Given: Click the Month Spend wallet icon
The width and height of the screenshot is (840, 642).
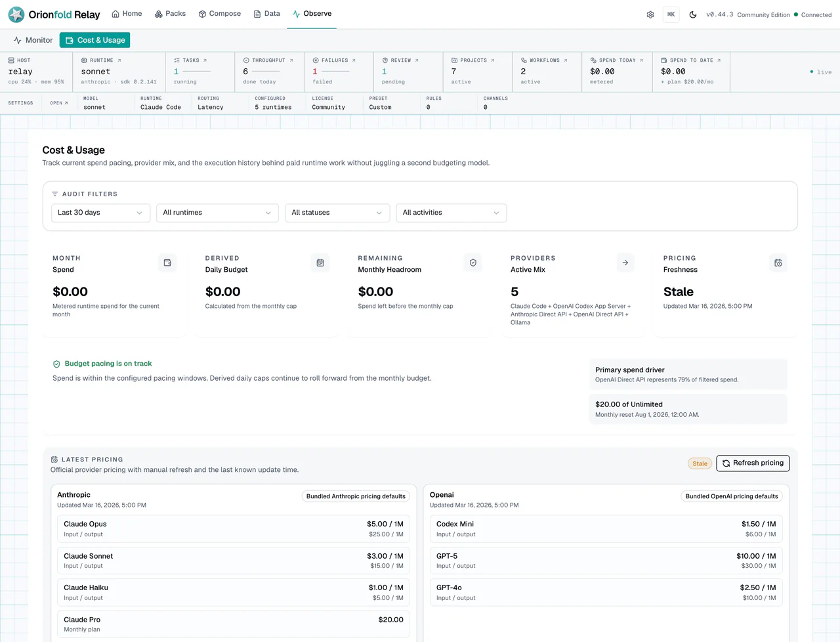Looking at the screenshot, I should pyautogui.click(x=167, y=263).
